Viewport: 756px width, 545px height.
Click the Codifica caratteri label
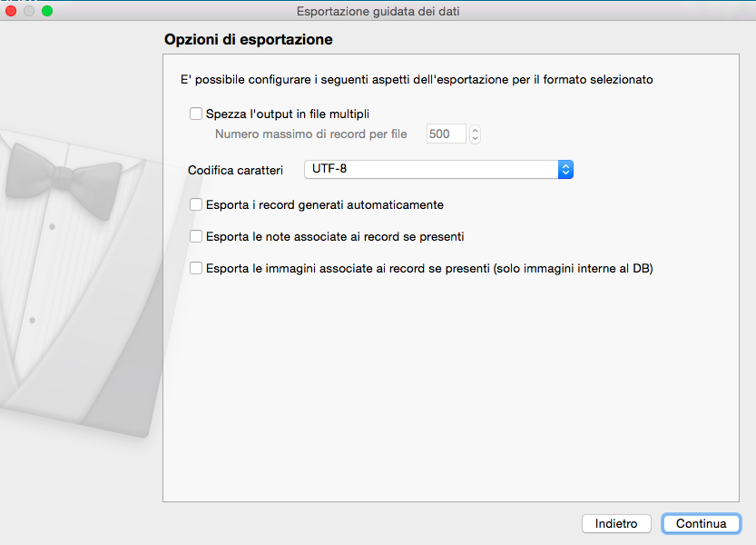point(235,170)
